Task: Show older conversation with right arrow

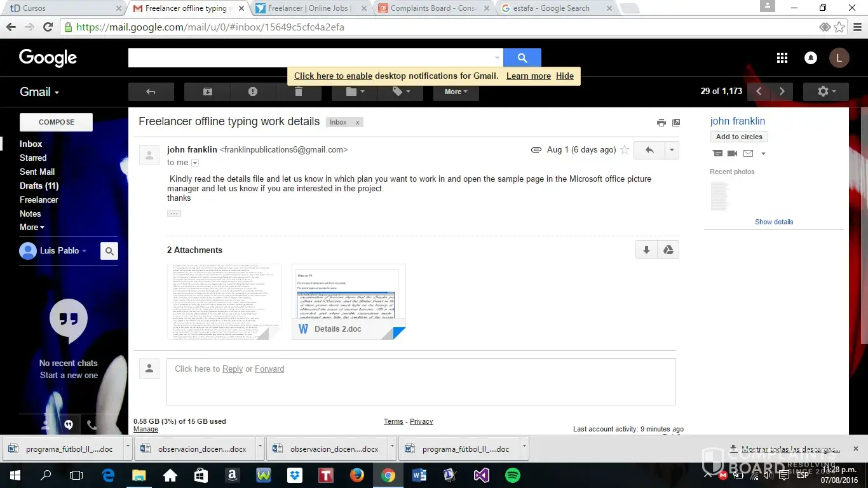Action: (782, 91)
